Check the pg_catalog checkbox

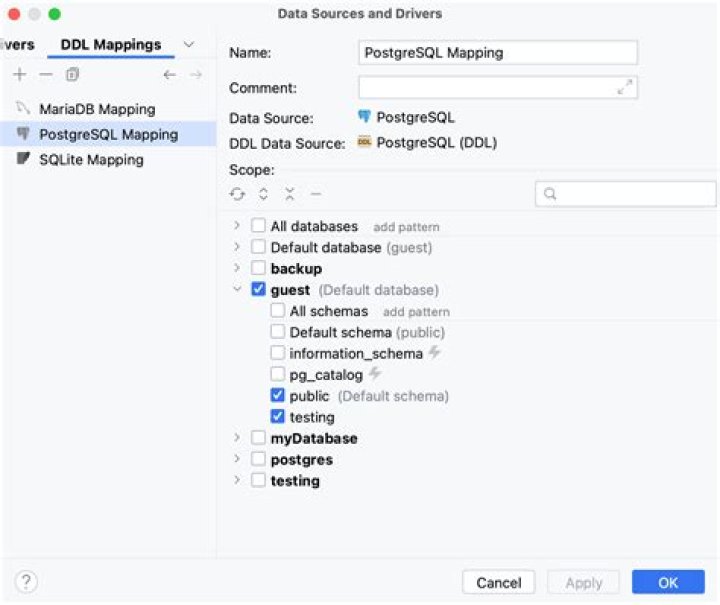click(277, 374)
